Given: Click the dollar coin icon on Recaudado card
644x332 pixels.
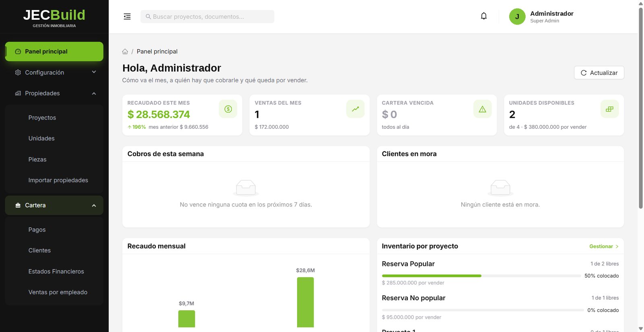Looking at the screenshot, I should [228, 109].
